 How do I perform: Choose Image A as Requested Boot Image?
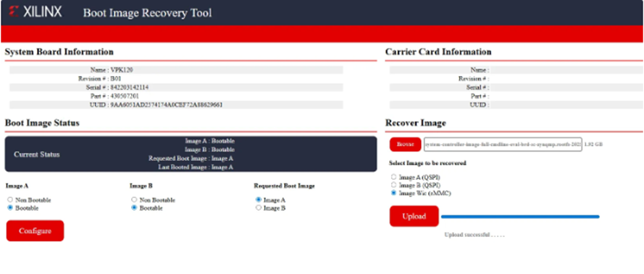pos(259,199)
